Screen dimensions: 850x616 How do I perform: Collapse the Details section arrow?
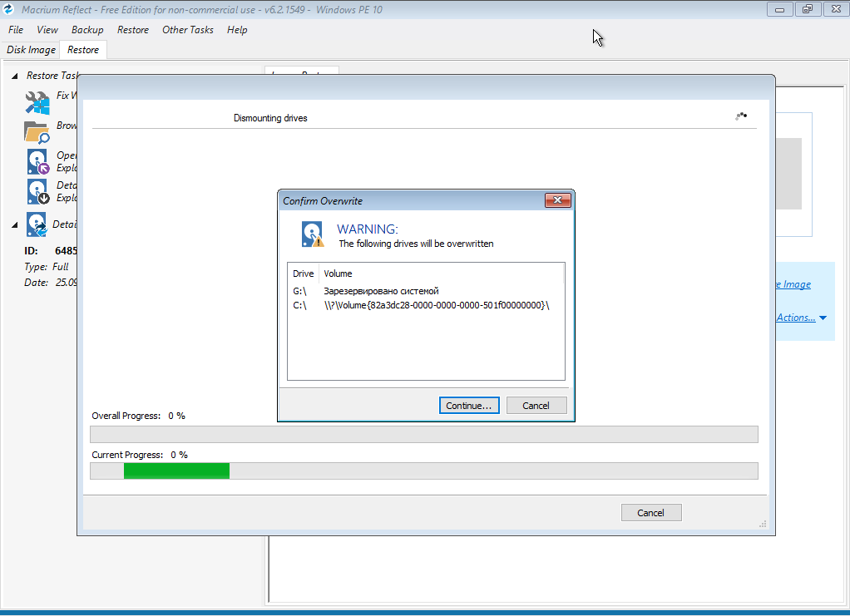pos(15,224)
